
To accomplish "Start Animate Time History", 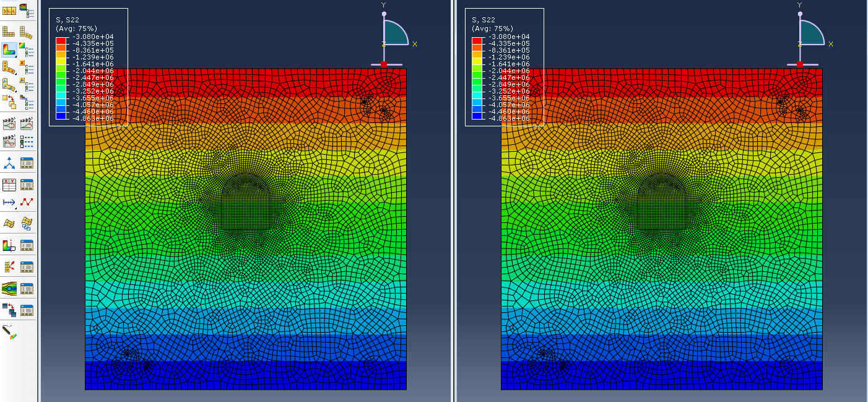I will coord(27,124).
